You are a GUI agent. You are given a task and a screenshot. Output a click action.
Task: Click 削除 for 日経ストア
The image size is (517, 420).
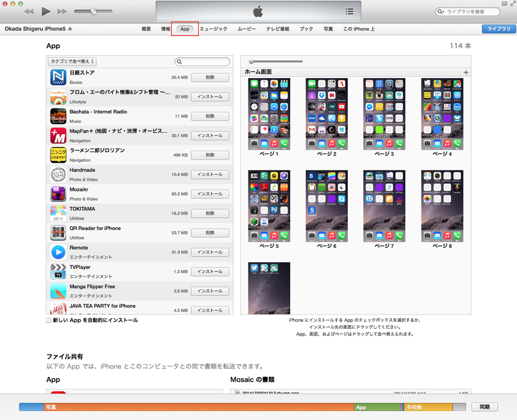(x=210, y=77)
